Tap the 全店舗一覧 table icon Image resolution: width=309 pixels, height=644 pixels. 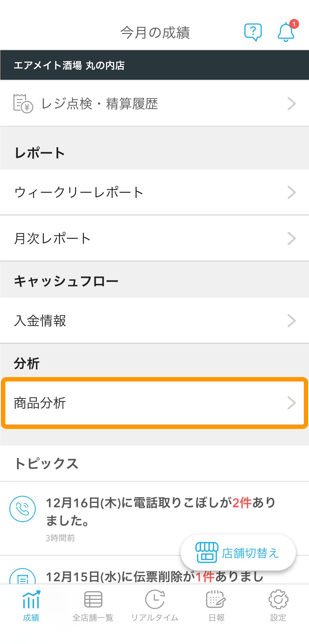coord(93,599)
